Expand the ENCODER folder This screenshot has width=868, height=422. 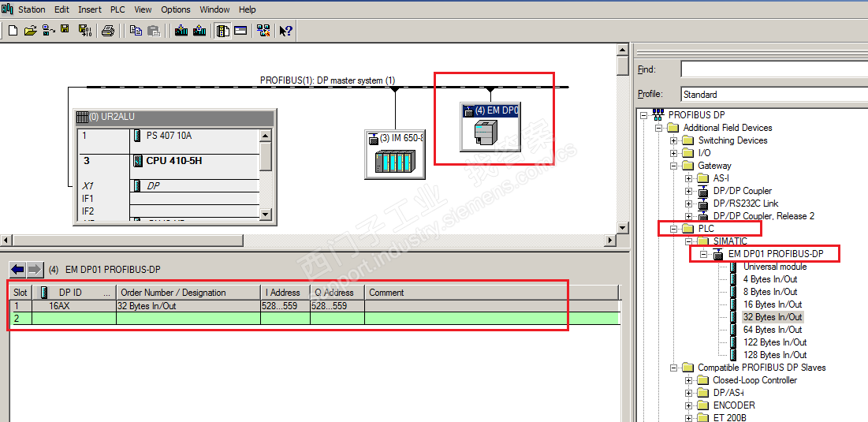688,405
